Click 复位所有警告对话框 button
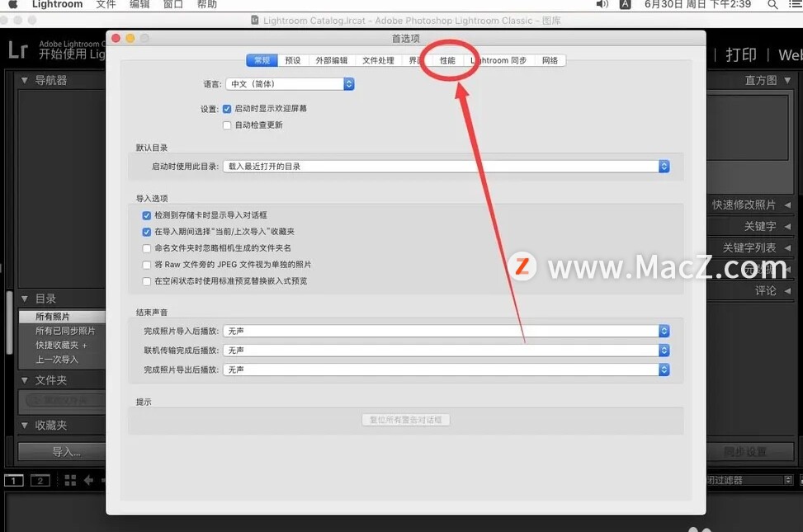 coord(405,420)
